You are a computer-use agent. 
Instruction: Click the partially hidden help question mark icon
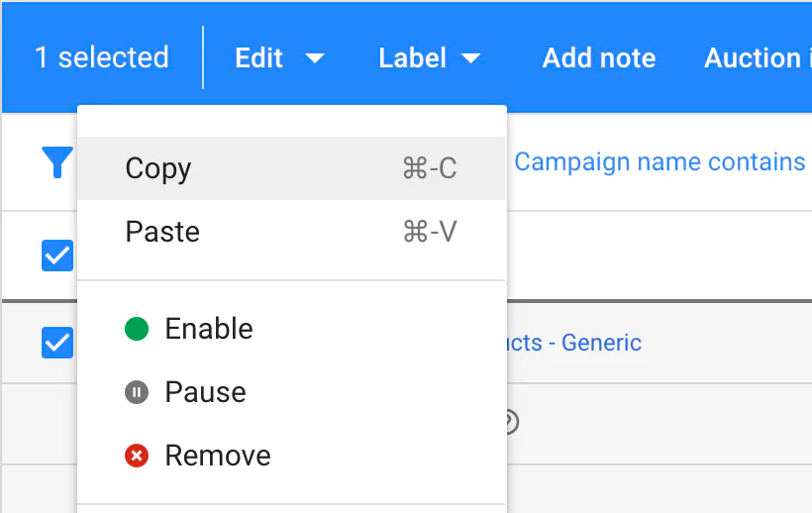tap(511, 423)
